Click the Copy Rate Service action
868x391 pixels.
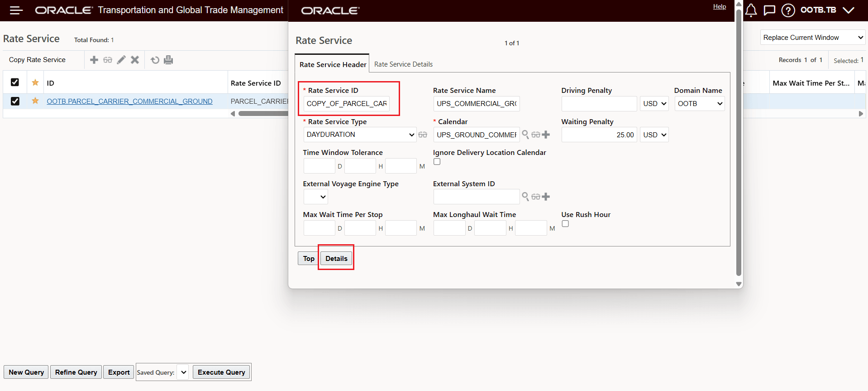(37, 60)
